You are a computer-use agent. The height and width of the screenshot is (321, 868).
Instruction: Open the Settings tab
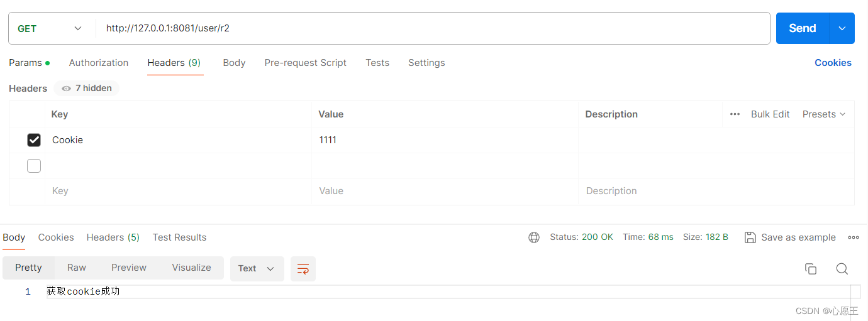[x=426, y=63]
